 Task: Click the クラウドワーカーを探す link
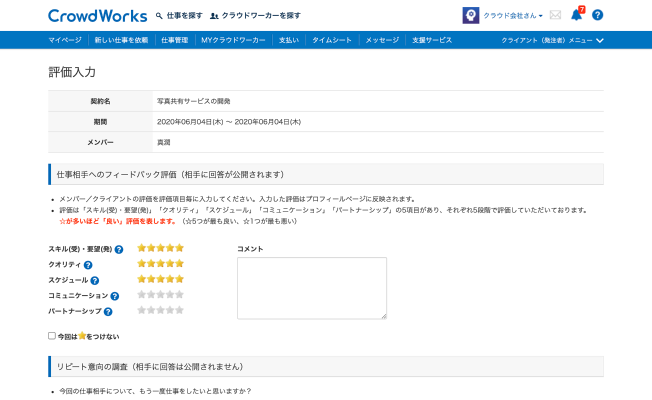click(x=255, y=16)
